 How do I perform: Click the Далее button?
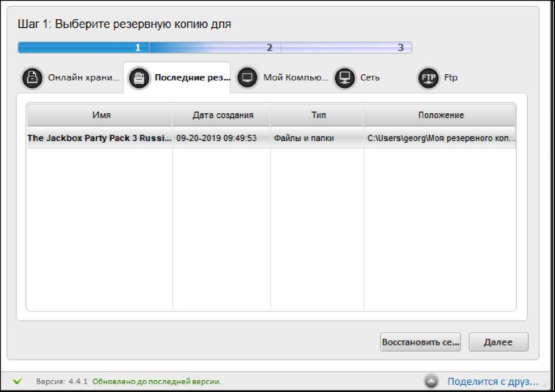[498, 342]
